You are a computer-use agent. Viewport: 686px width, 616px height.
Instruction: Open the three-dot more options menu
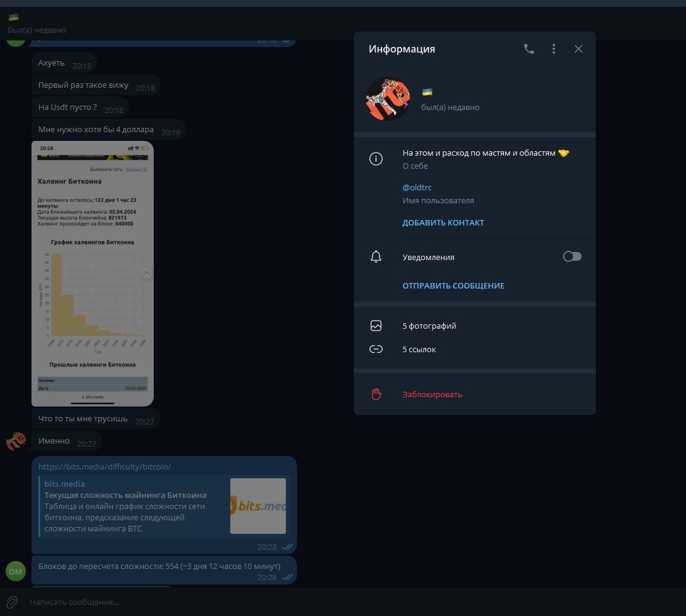553,49
